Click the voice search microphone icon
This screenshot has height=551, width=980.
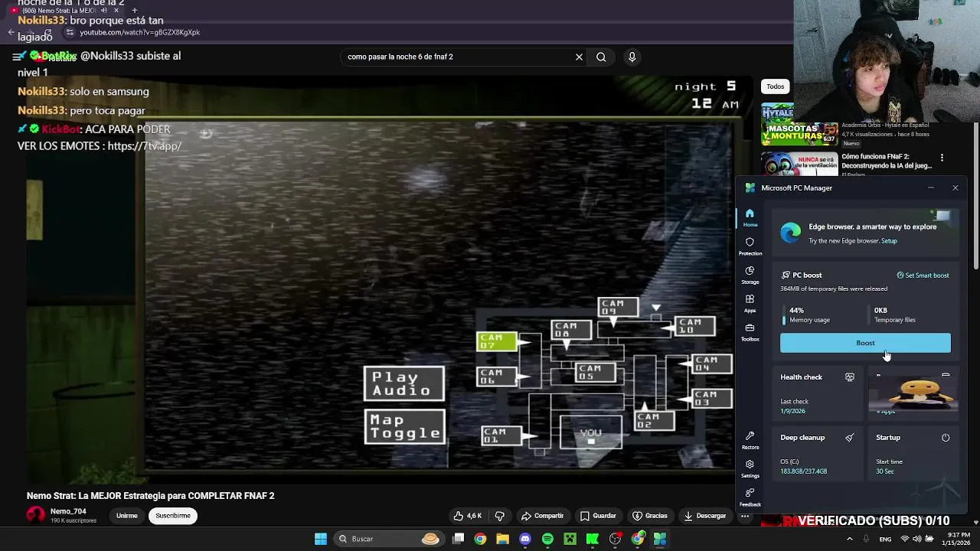pyautogui.click(x=632, y=57)
